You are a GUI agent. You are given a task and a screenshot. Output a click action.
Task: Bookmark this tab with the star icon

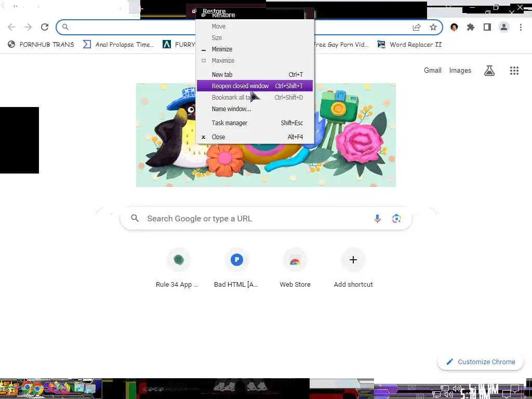pos(433,27)
